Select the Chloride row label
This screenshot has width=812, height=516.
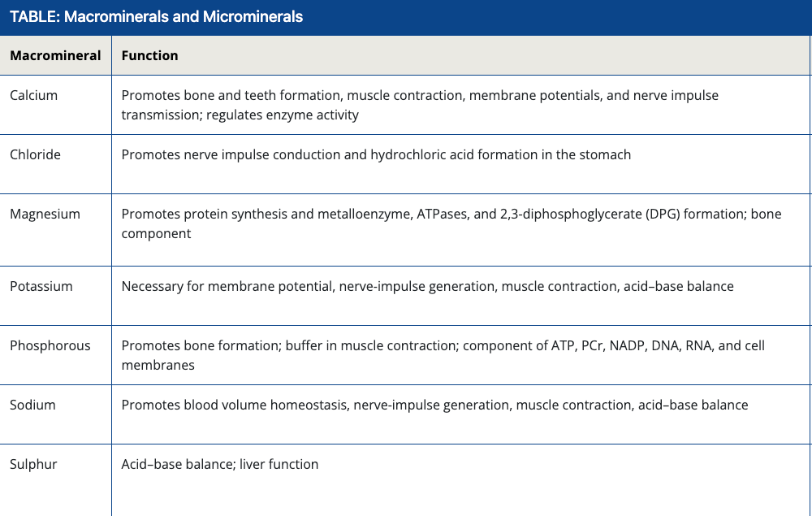(35, 154)
